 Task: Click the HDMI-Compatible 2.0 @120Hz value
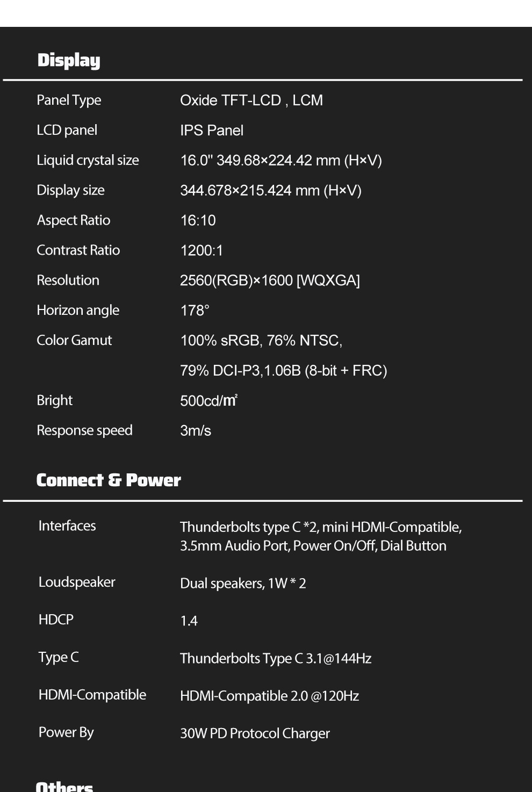click(x=269, y=696)
